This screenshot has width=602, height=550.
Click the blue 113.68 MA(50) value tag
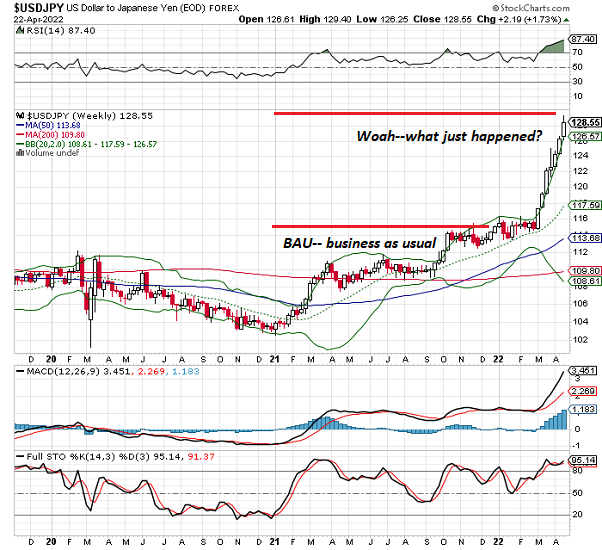tap(583, 238)
